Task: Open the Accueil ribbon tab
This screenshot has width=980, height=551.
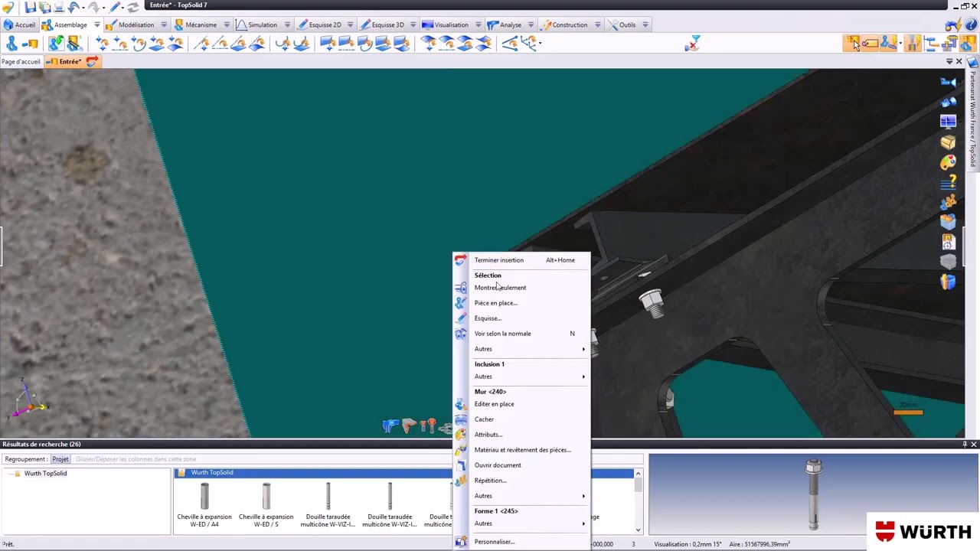Action: [x=20, y=24]
